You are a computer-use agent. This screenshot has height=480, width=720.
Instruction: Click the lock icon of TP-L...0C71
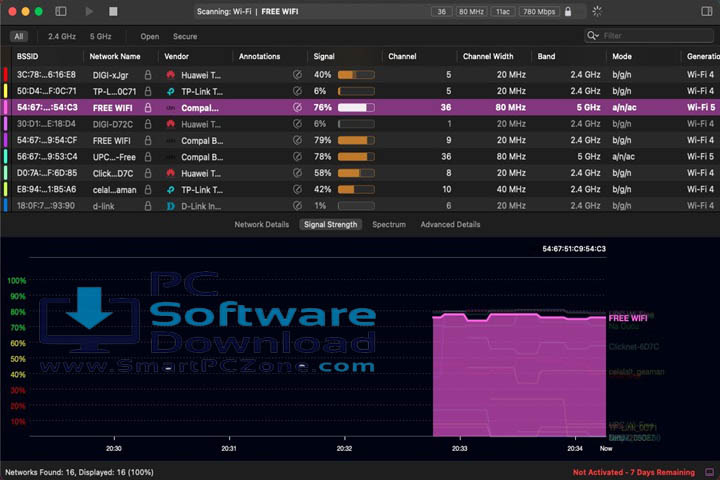148,91
